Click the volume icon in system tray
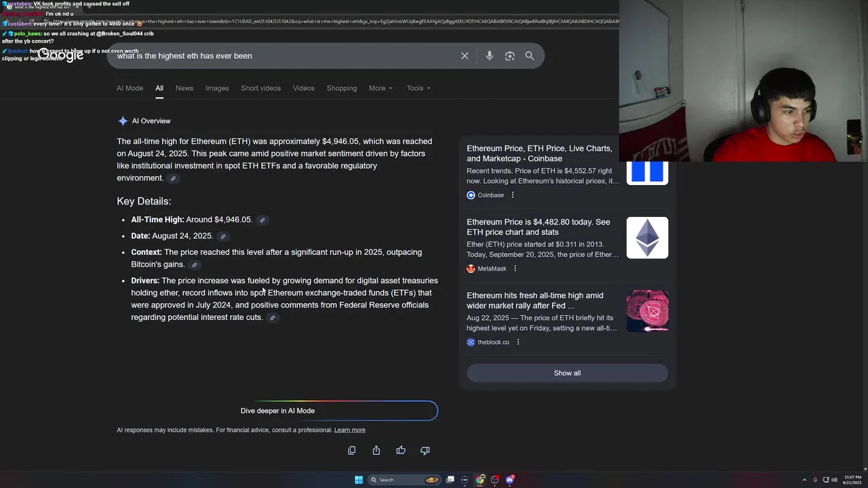The height and width of the screenshot is (488, 868). pos(834,480)
